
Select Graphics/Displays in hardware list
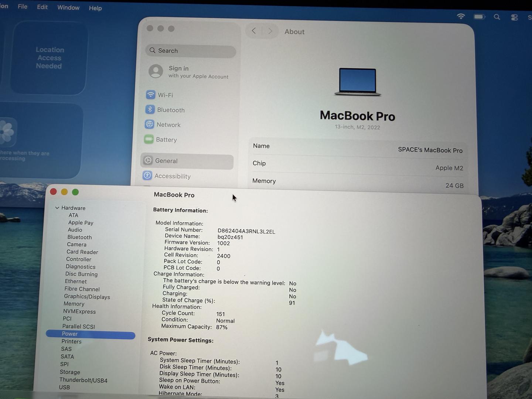click(x=87, y=296)
